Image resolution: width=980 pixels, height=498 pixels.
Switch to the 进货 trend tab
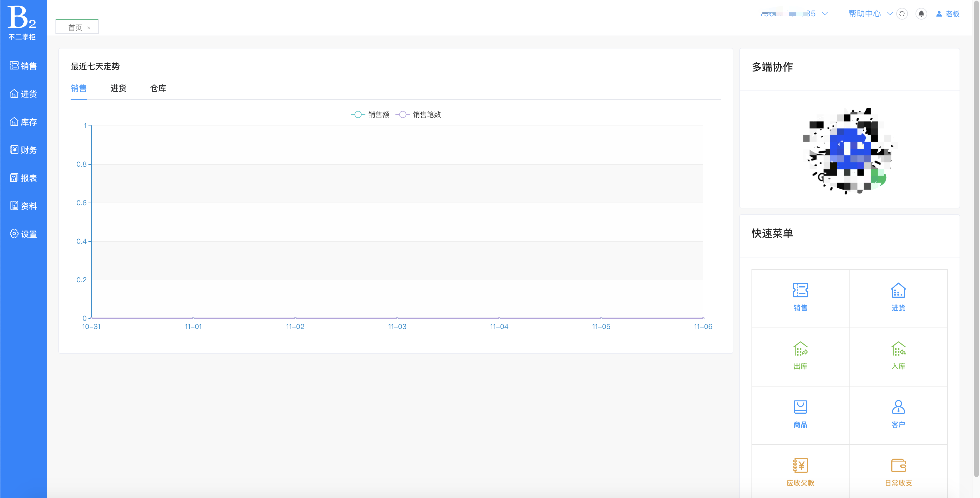118,88
